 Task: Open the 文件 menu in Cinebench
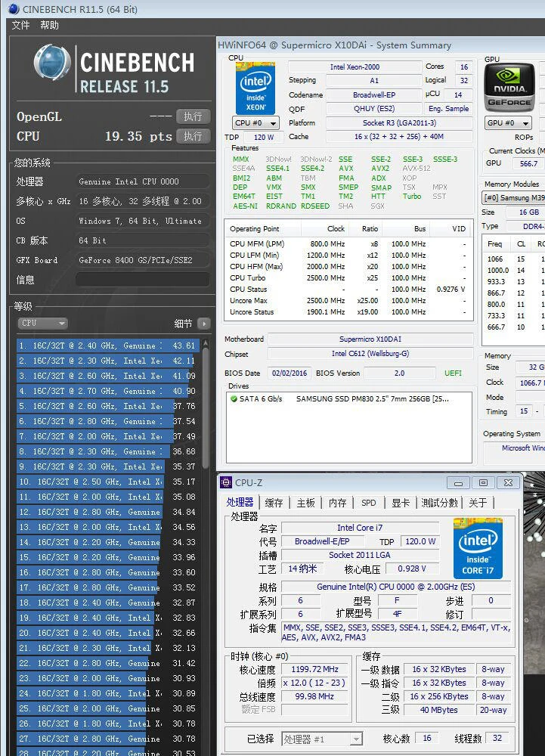pyautogui.click(x=20, y=25)
